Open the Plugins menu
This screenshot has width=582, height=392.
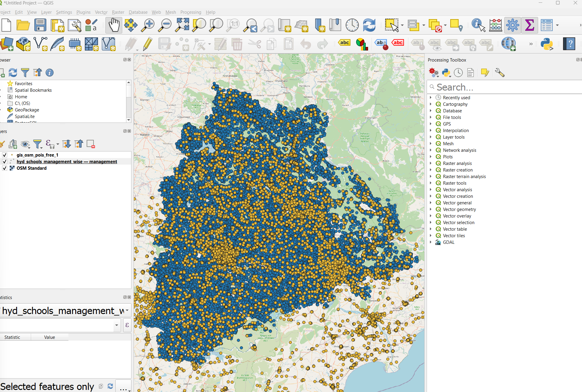(x=83, y=12)
